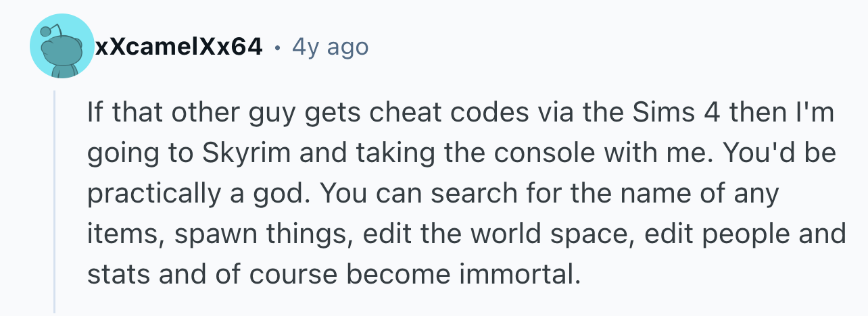This screenshot has height=316, width=868.
Task: Open the xXcamelXx64 user profile link
Action: pyautogui.click(x=179, y=47)
